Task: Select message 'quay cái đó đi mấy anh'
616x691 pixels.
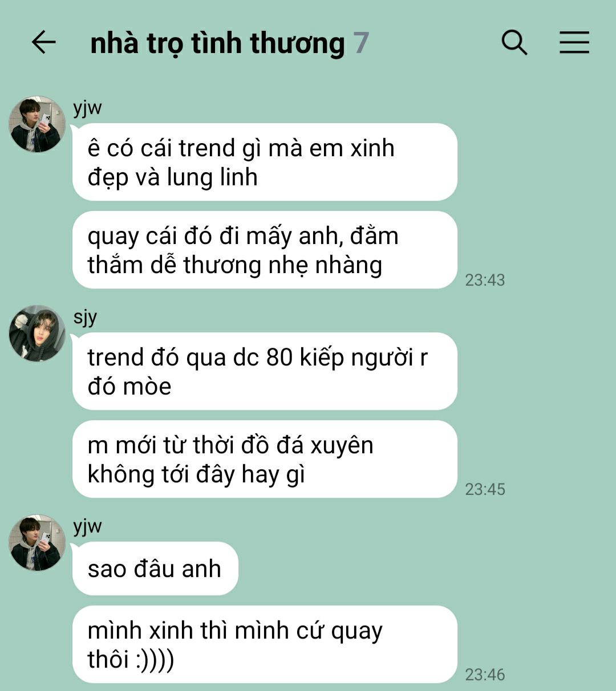Action: 265,250
